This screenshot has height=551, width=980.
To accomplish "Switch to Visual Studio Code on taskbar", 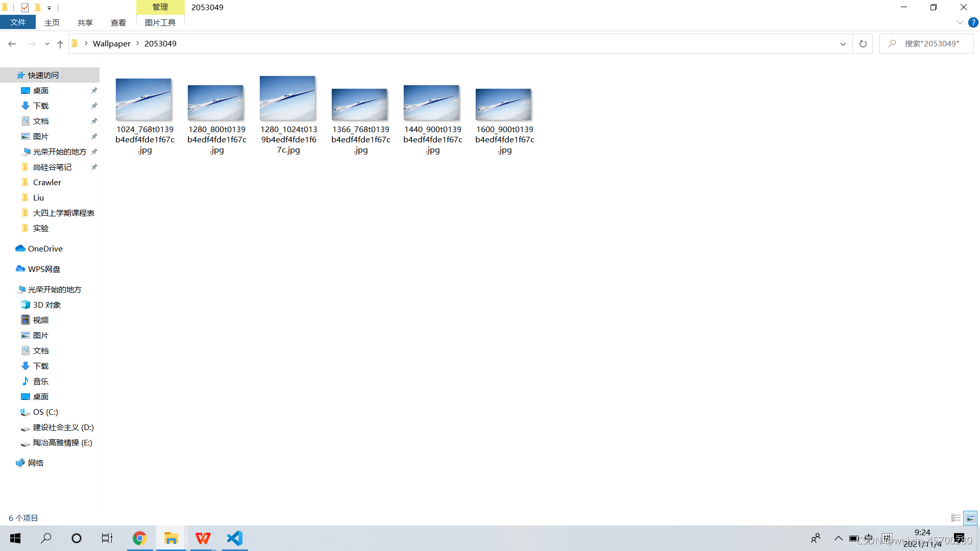I will [235, 538].
